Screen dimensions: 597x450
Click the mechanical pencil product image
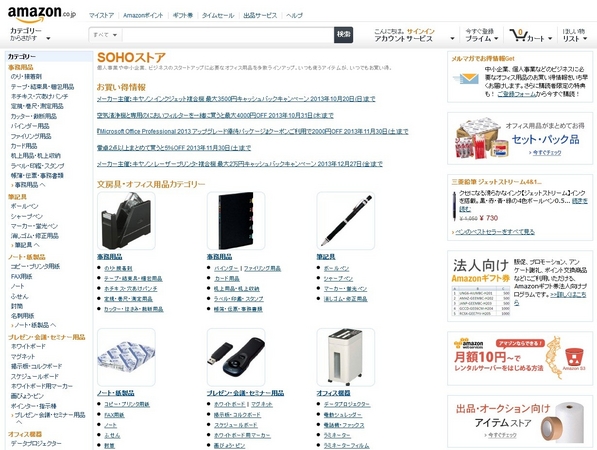click(x=346, y=221)
